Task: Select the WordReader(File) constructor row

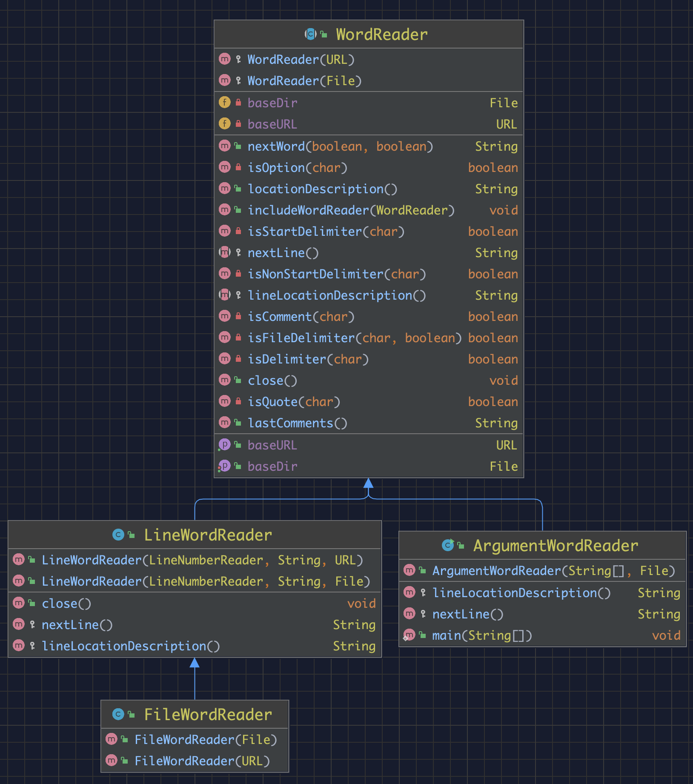Action: point(369,81)
